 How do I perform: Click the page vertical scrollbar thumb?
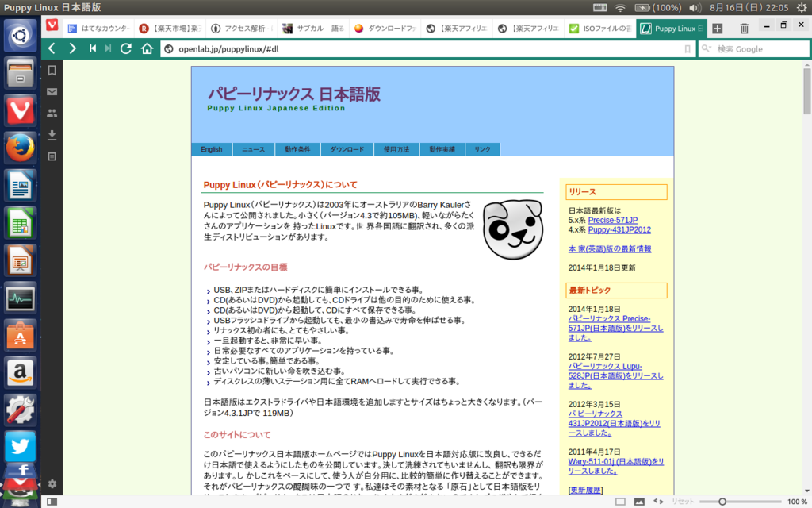click(x=806, y=92)
